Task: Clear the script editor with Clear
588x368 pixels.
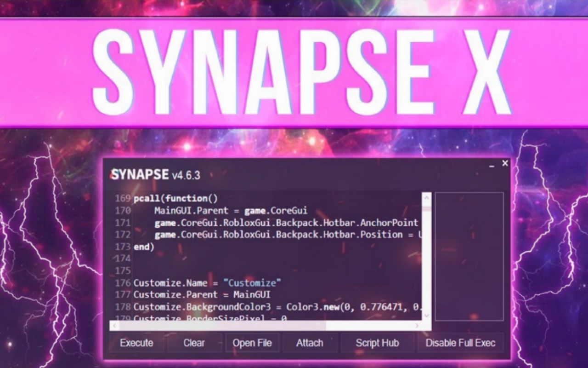Action: tap(194, 343)
